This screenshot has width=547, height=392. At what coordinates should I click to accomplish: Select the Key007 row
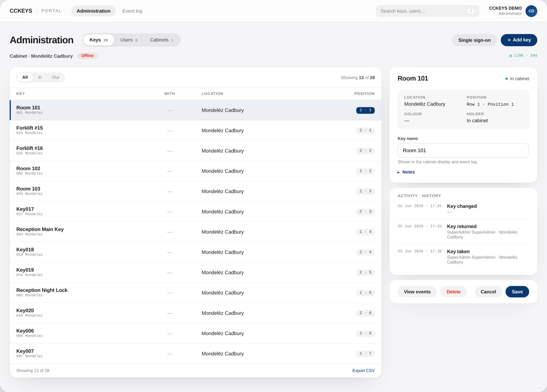tap(196, 354)
